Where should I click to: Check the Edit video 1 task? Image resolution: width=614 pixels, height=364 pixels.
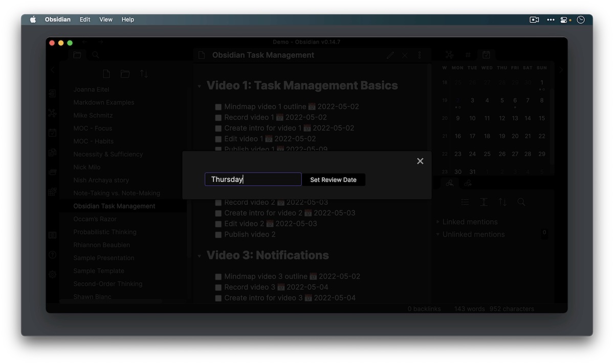point(218,139)
